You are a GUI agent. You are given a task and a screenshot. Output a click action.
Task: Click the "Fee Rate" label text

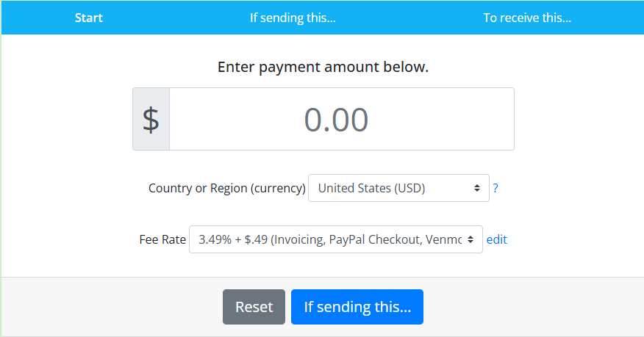(162, 239)
